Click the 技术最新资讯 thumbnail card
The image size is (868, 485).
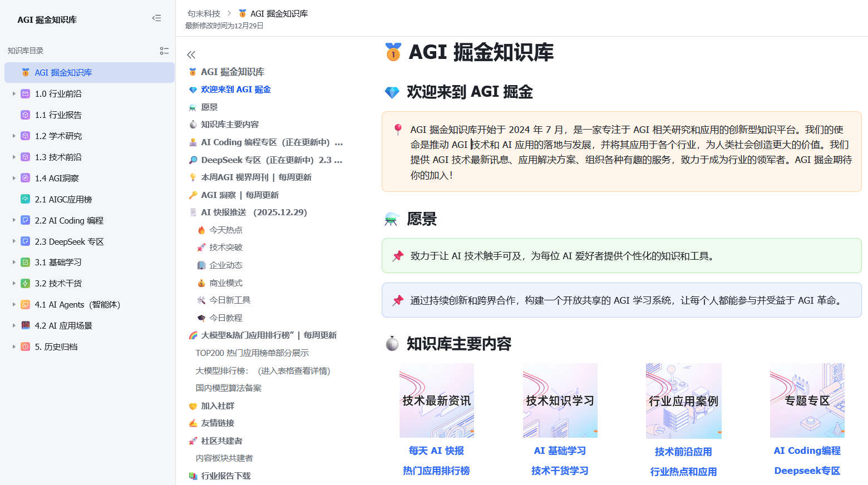pos(437,400)
